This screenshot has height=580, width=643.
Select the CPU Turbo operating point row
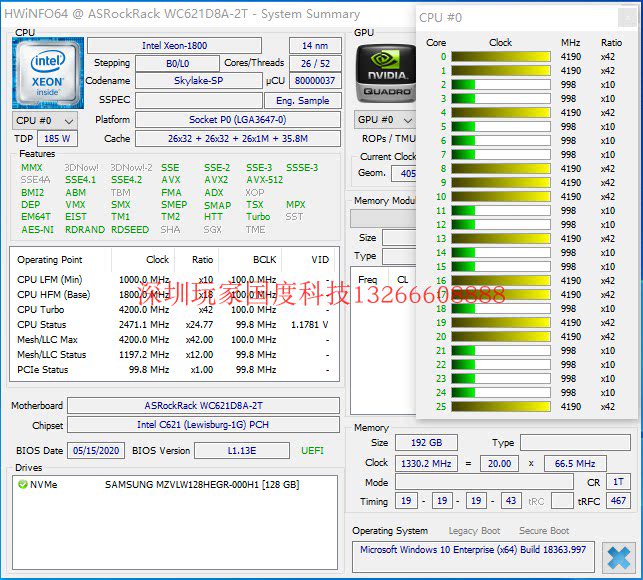click(174, 310)
